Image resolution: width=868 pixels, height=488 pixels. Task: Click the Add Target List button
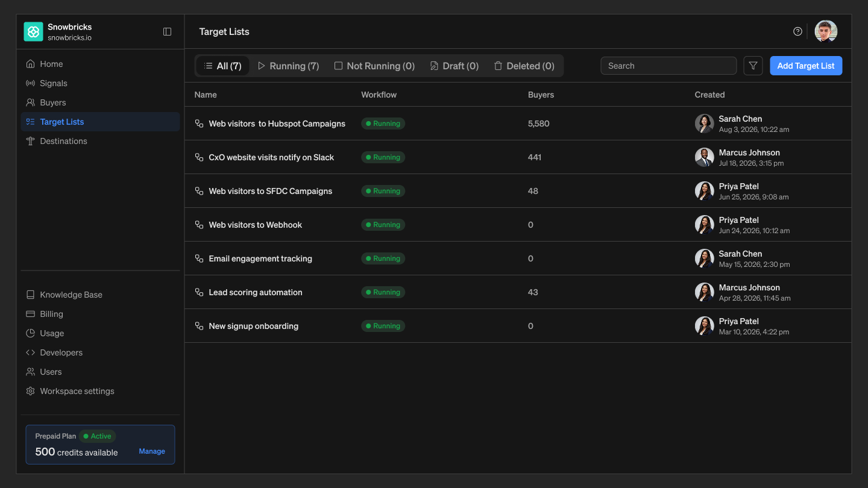coord(806,66)
